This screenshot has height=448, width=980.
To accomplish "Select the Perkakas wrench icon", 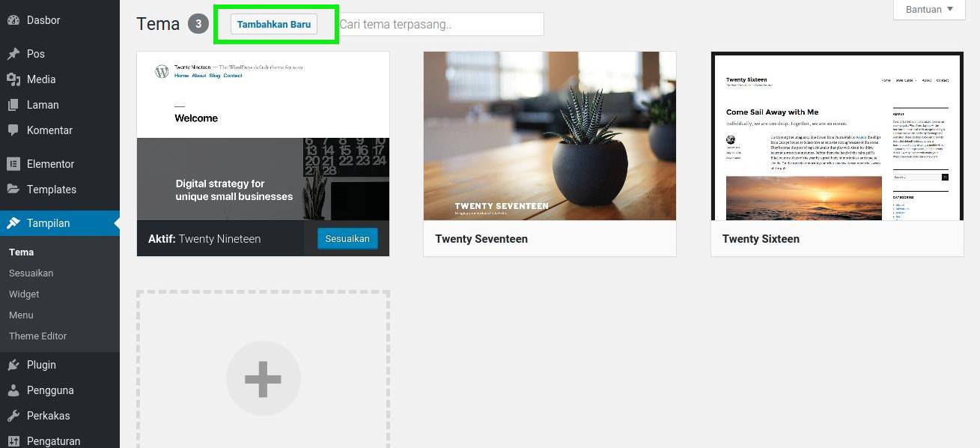I will (13, 416).
